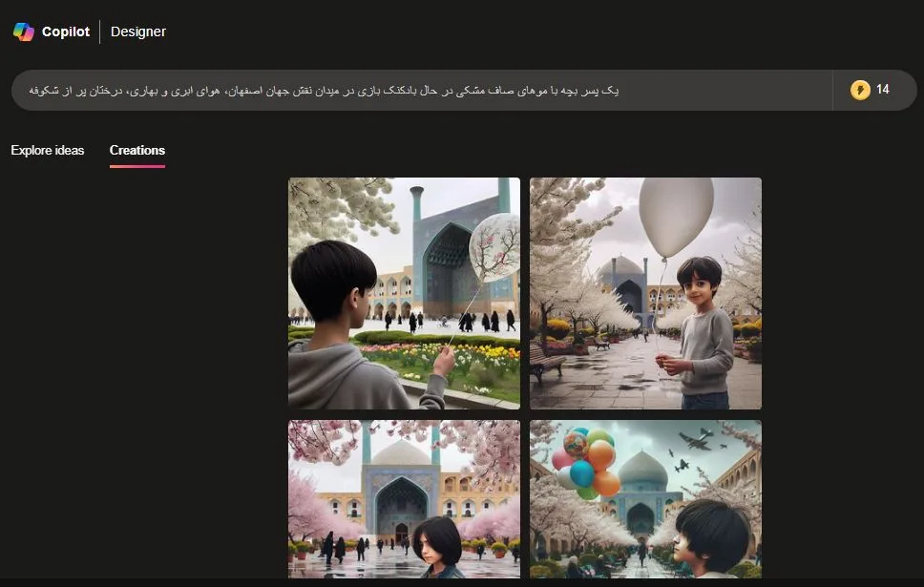Open image with pink cherry blossoms and mosque
Viewport: 924px width, 587px height.
point(405,499)
